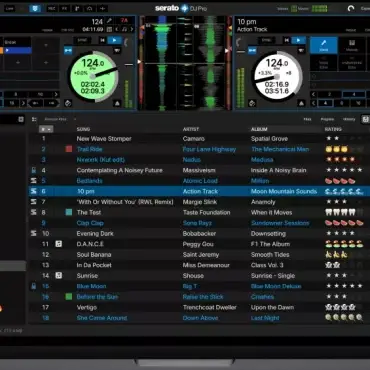370x370 pixels.
Task: Click the blue shield icon in top bar
Action: [x=35, y=8]
